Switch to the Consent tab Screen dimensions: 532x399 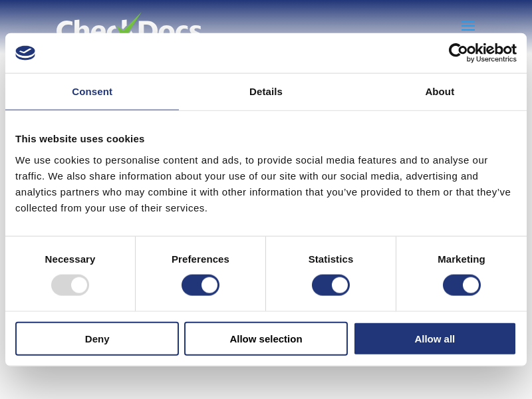pos(92,92)
